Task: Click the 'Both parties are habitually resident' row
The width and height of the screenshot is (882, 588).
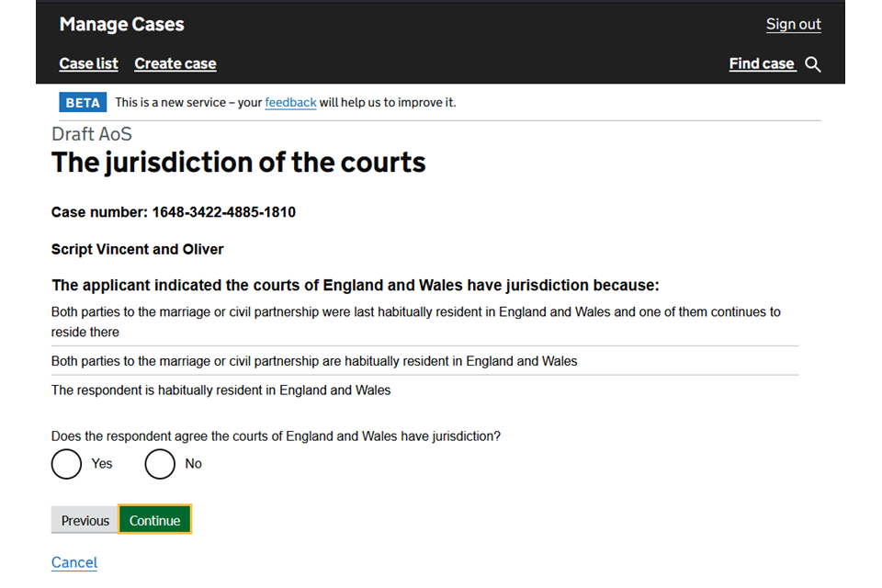Action: click(314, 361)
